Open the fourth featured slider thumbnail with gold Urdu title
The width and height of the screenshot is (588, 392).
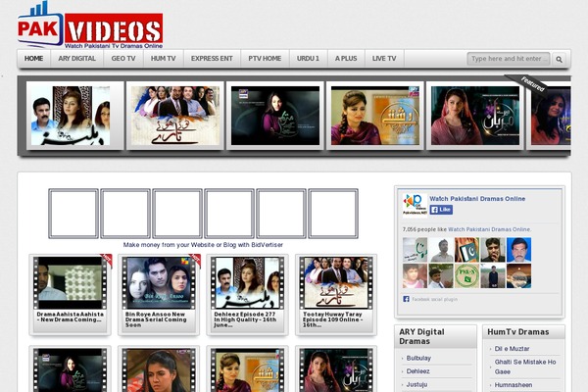tap(375, 116)
